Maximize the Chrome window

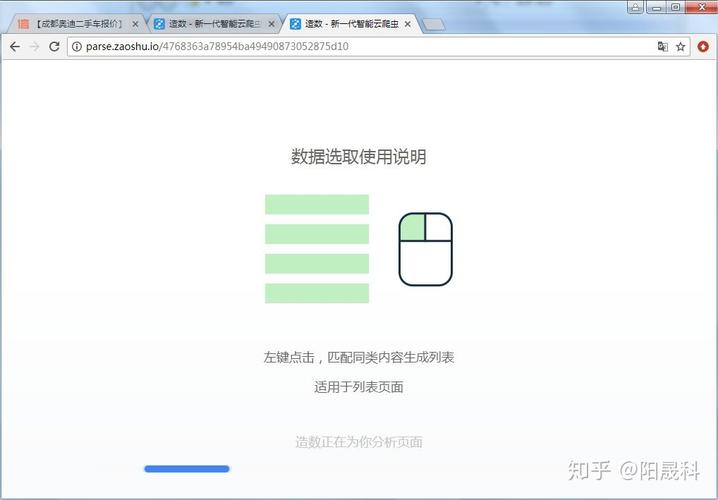point(675,7)
